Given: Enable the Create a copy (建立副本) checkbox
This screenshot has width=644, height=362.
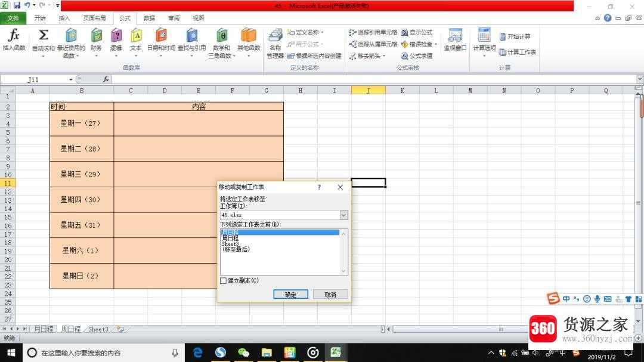Looking at the screenshot, I should (x=224, y=281).
